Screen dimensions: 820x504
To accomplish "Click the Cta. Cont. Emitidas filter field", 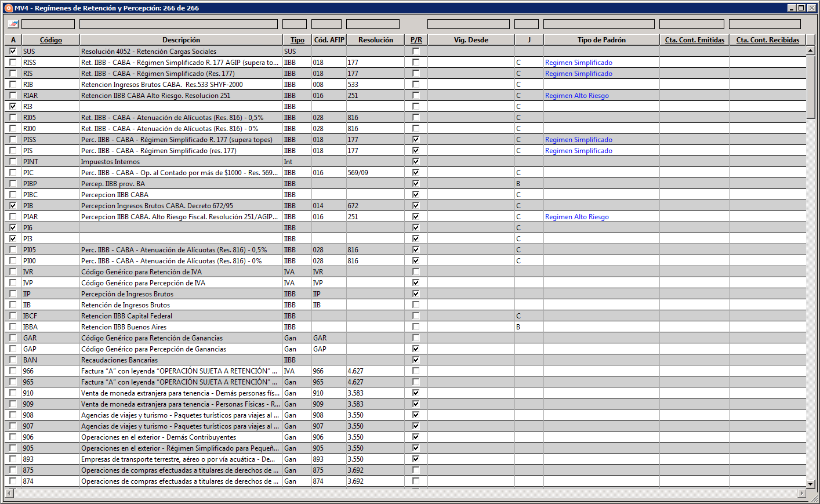I will pos(692,24).
